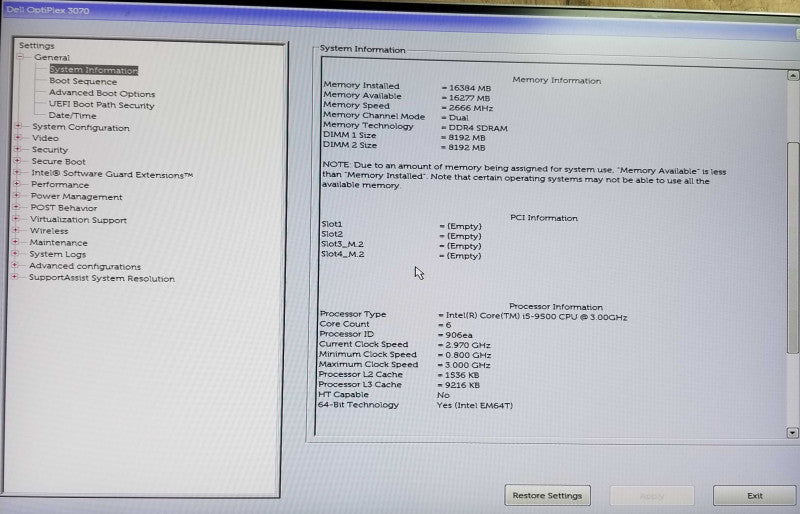Screen dimensions: 800x514
Task: Expand the Virtualization Support node
Action: 16,218
